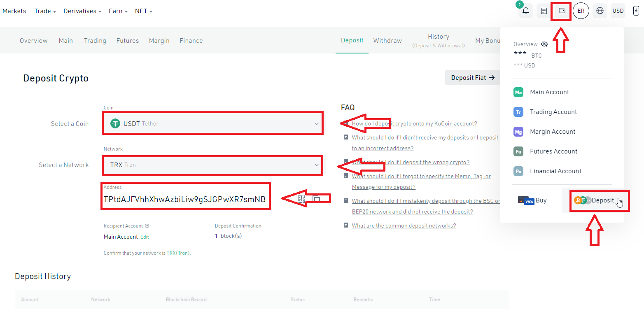Copy the deposit address

coord(316,199)
